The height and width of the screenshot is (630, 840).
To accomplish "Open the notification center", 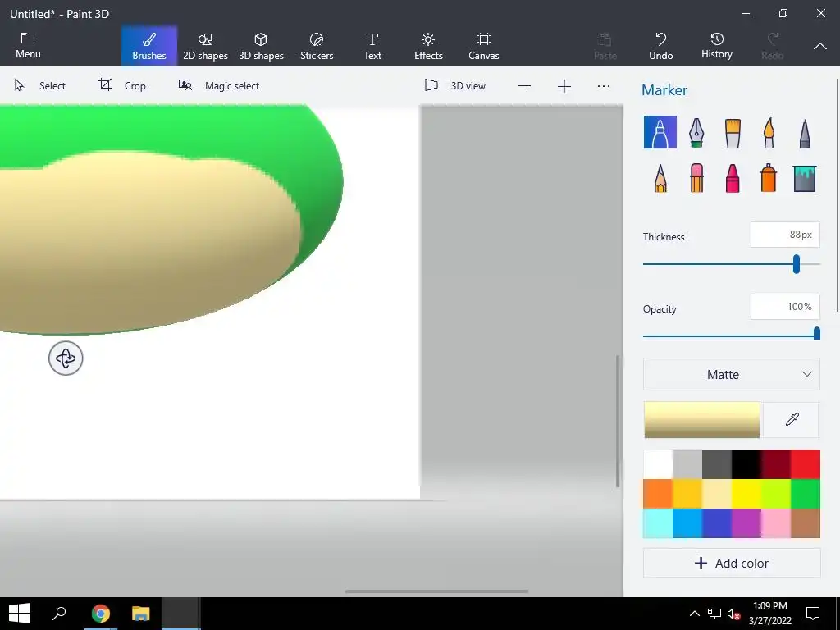I will coord(813,614).
